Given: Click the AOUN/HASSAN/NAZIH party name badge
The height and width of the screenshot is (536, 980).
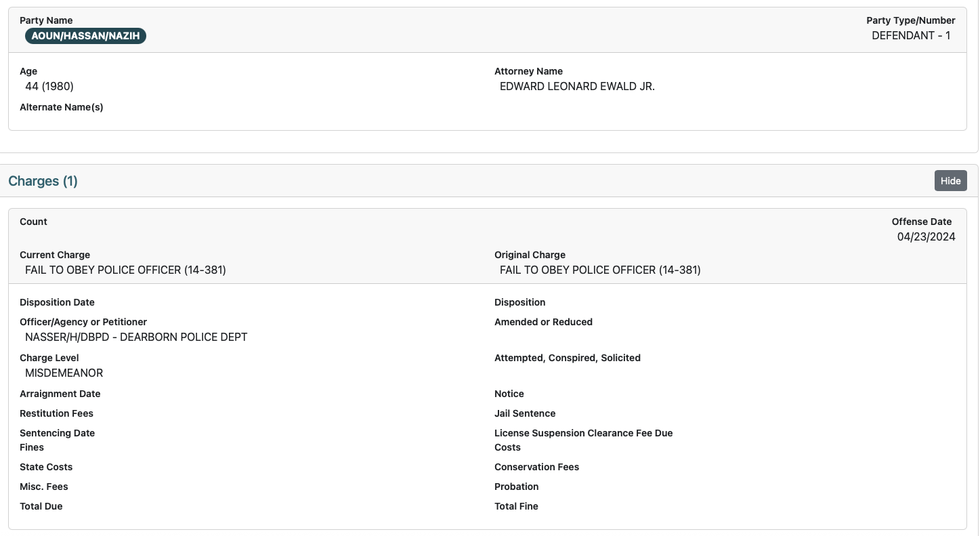Looking at the screenshot, I should click(85, 36).
